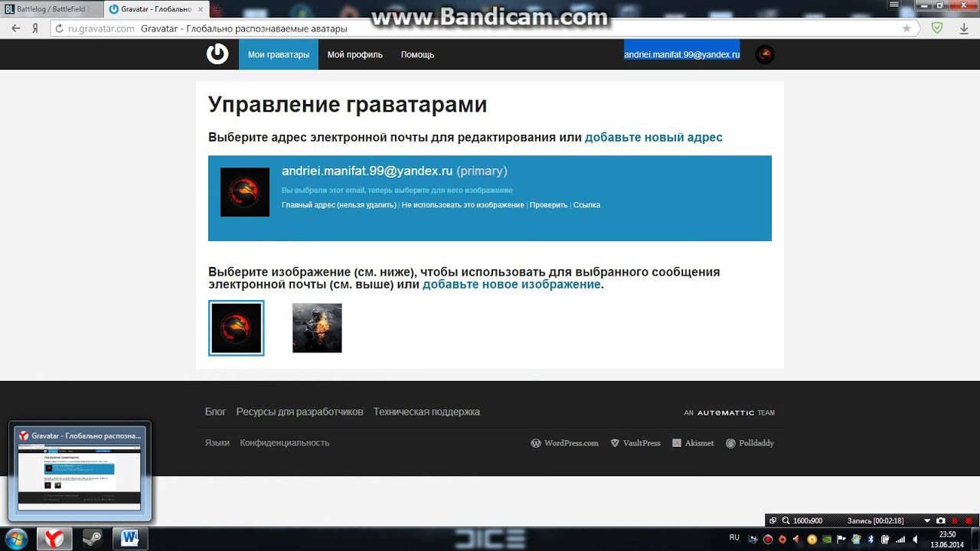
Task: Open the WordPress.com footer link
Action: tap(565, 443)
